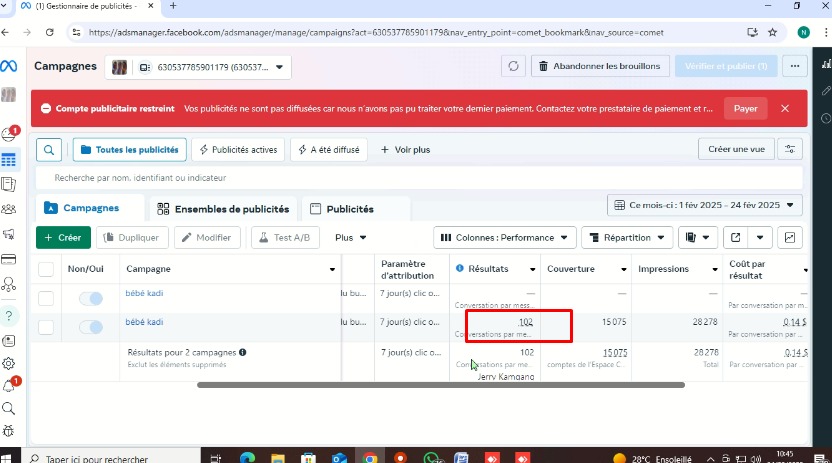Open the Settings gear in sidebar
The height and width of the screenshot is (463, 832).
8,363
